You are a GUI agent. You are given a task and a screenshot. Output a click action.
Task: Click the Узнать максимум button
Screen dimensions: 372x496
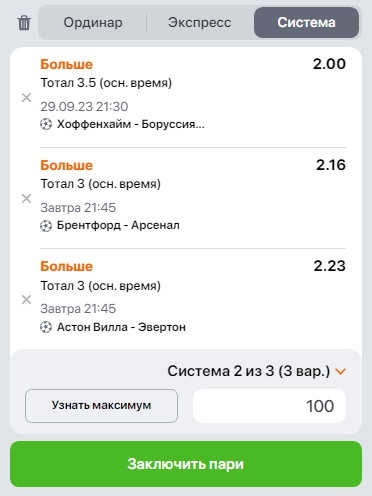(x=101, y=406)
